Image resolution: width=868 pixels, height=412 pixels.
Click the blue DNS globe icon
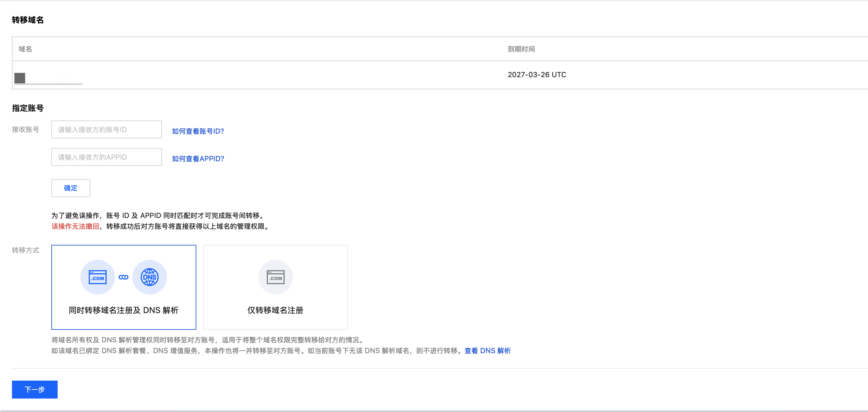(149, 277)
